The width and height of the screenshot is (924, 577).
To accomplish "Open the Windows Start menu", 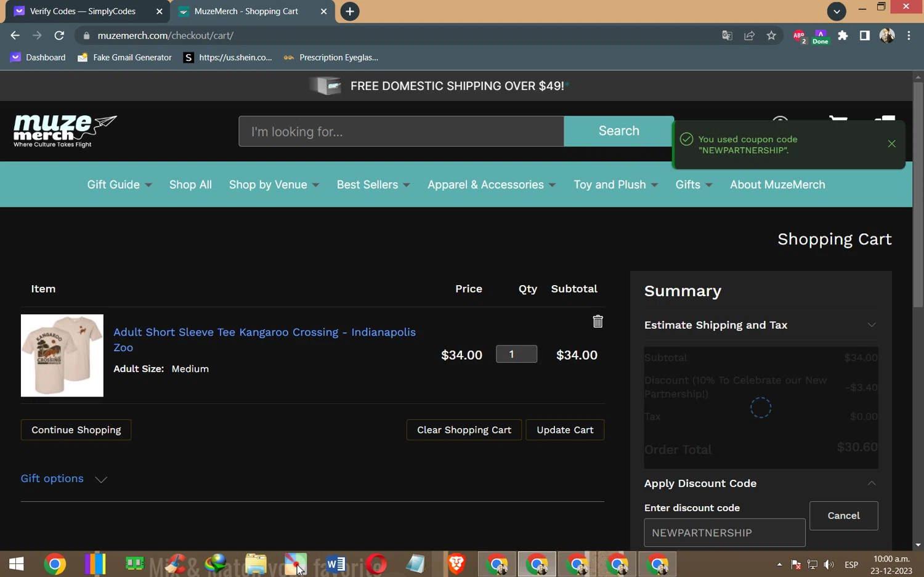I will point(16,564).
